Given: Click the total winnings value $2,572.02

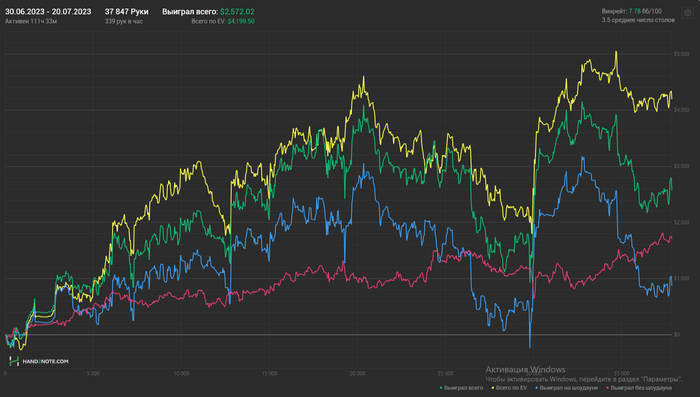Looking at the screenshot, I should (x=237, y=12).
